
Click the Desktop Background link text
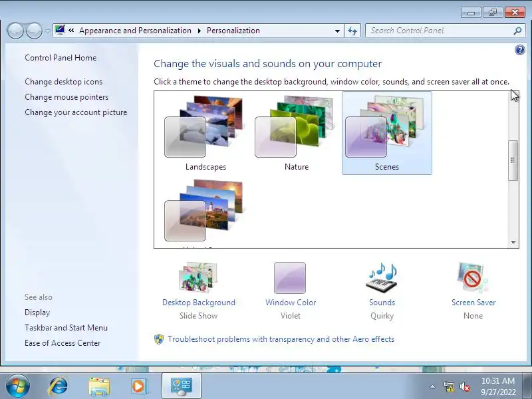pyautogui.click(x=199, y=303)
